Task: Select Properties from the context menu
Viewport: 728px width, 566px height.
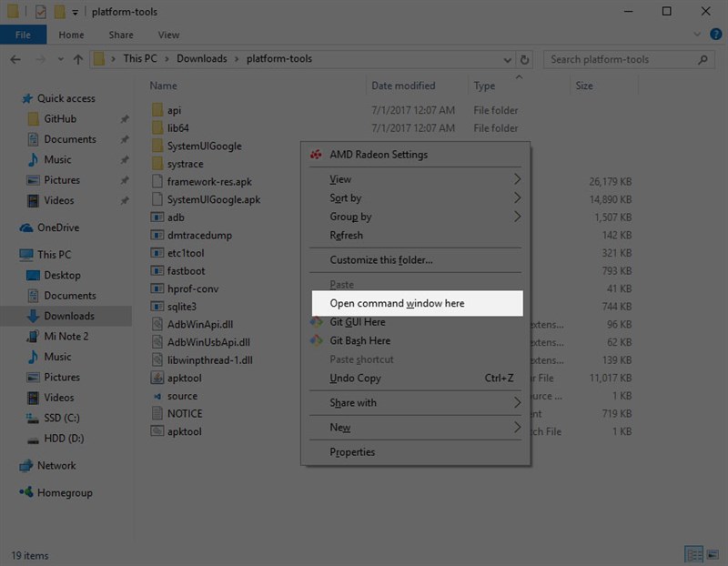Action: 352,452
